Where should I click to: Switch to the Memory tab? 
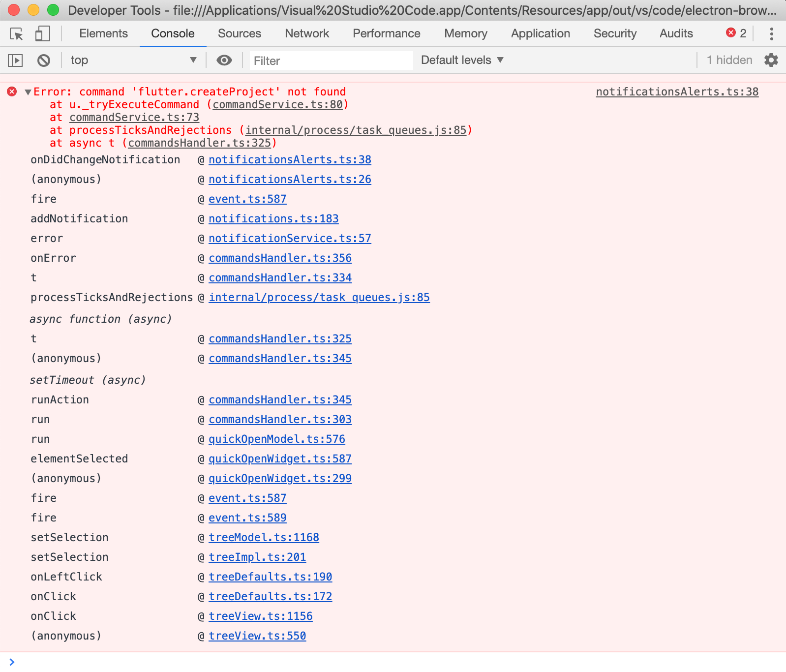pyautogui.click(x=466, y=33)
